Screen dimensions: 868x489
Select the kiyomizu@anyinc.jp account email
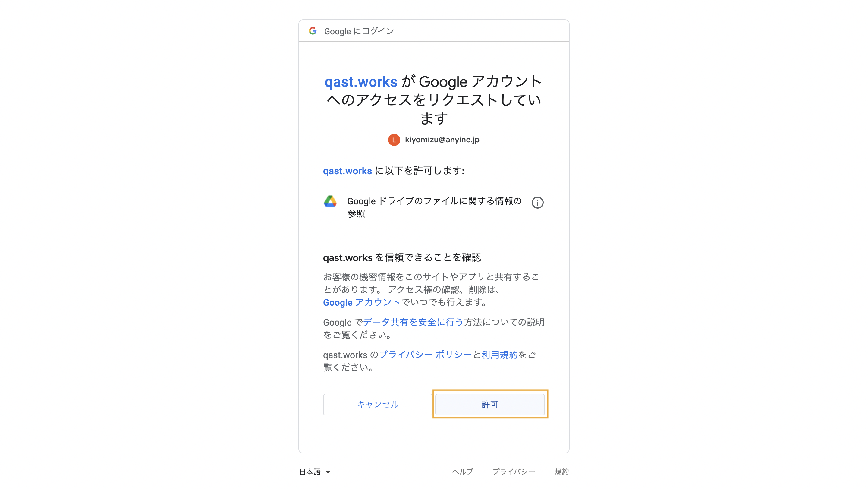(442, 140)
